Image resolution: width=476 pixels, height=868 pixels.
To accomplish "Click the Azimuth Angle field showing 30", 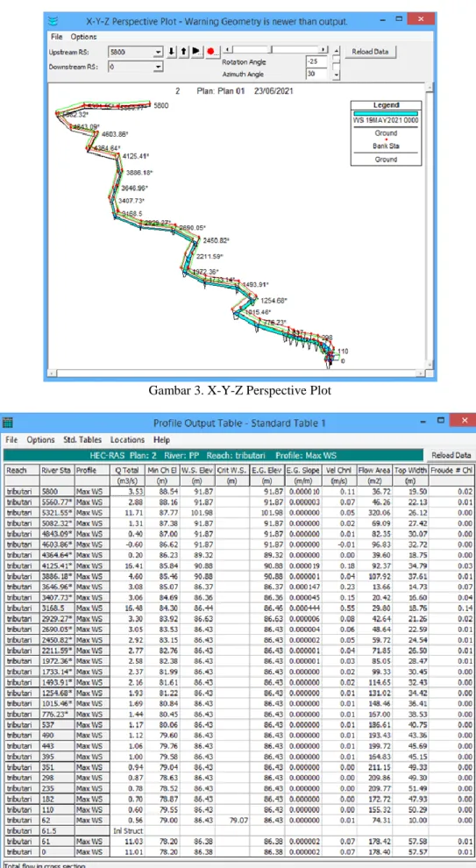I will tap(316, 74).
